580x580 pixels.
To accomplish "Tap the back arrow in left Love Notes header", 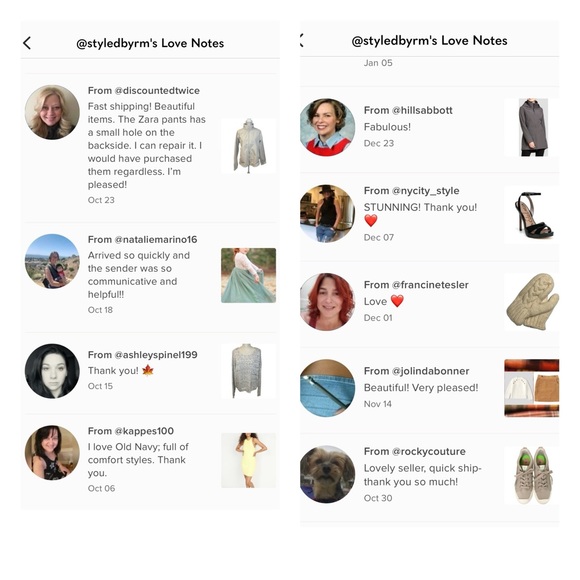I will click(x=27, y=43).
